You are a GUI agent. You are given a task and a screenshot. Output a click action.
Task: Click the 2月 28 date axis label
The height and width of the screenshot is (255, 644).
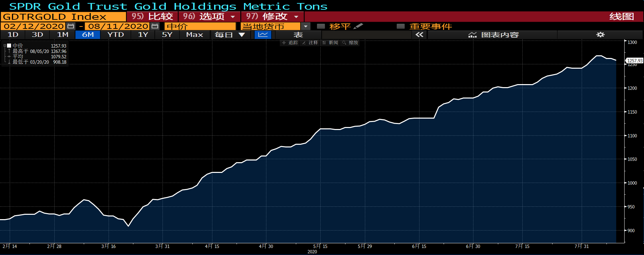tap(54, 246)
